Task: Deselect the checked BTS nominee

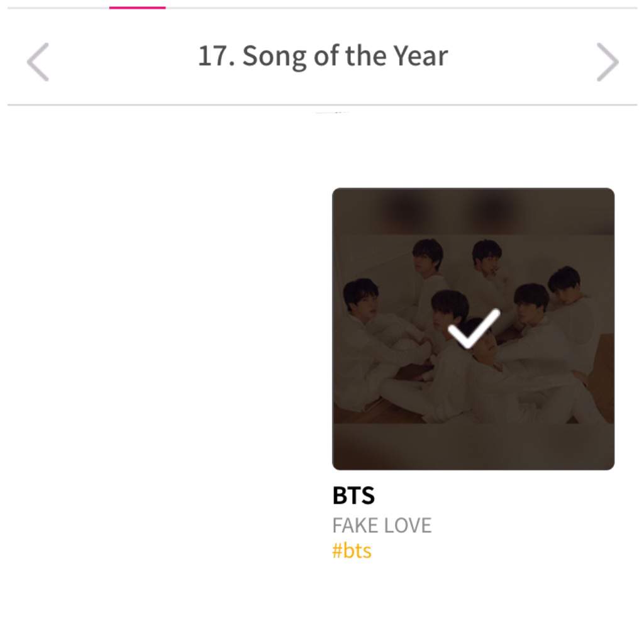Action: pyautogui.click(x=473, y=328)
